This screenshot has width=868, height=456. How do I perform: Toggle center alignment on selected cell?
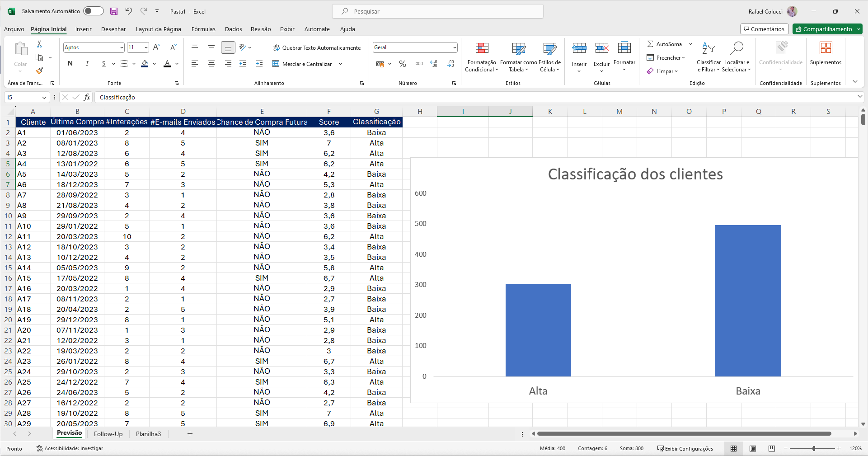click(x=211, y=64)
